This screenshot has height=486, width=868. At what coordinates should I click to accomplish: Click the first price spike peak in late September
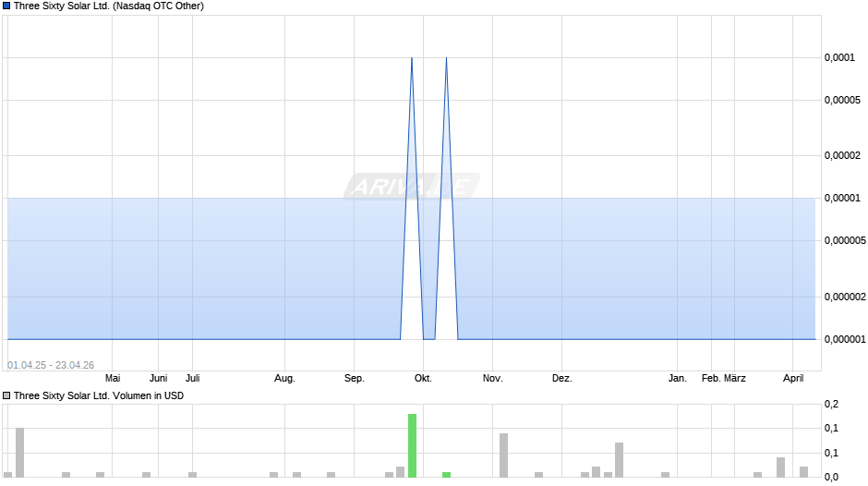click(412, 57)
